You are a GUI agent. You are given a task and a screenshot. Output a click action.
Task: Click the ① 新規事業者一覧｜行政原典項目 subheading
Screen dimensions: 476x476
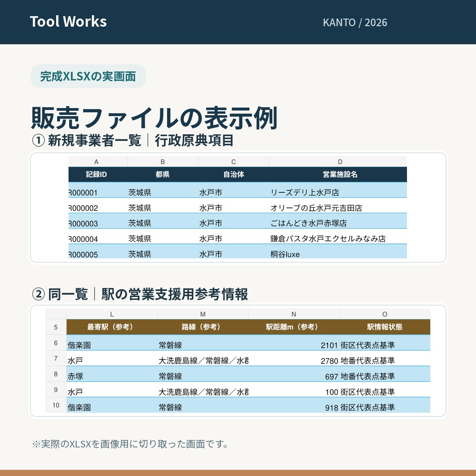133,140
